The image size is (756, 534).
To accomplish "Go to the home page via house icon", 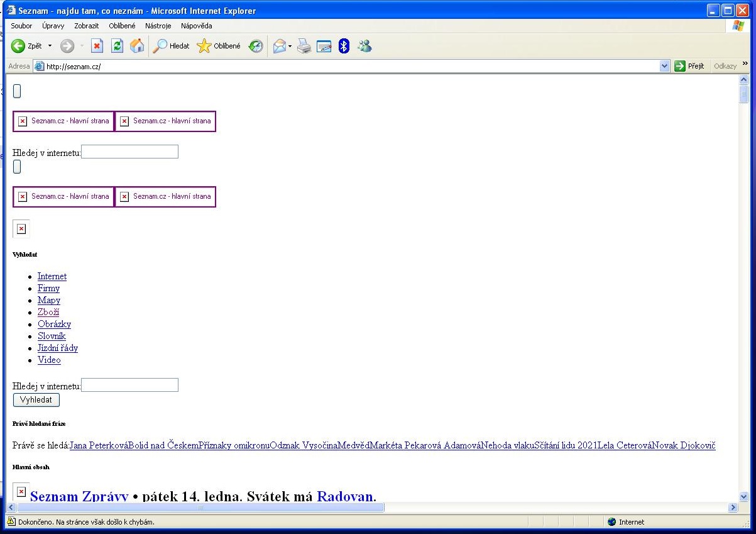I will pos(136,46).
